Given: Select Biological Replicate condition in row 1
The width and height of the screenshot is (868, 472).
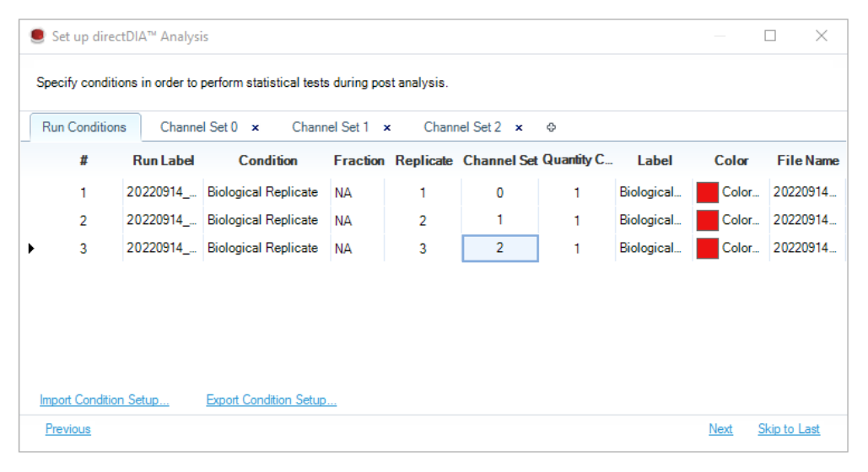Looking at the screenshot, I should coord(267,192).
